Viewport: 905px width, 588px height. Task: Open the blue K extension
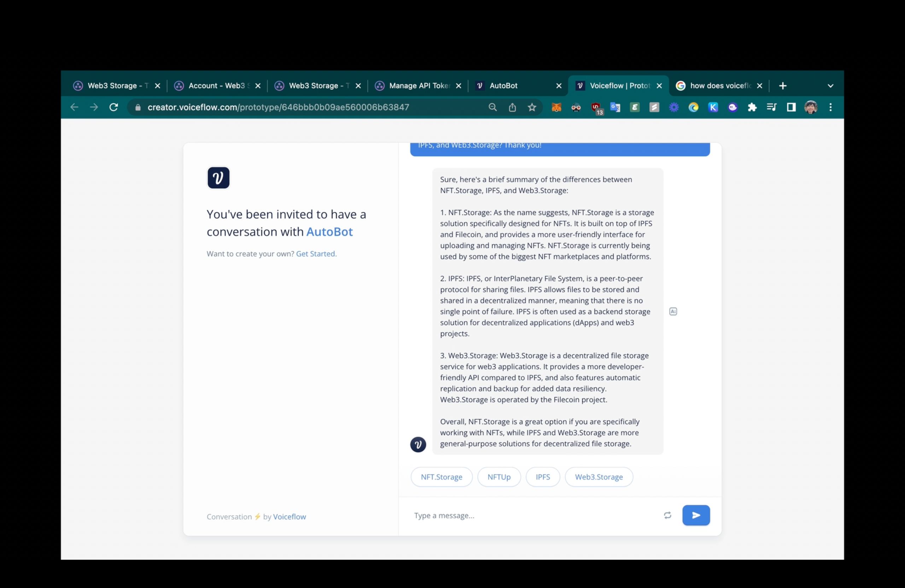(713, 107)
